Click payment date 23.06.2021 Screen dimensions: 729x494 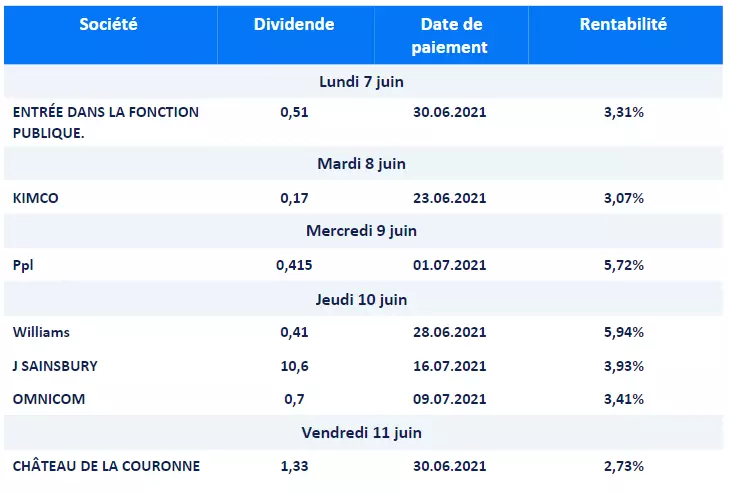click(x=450, y=198)
